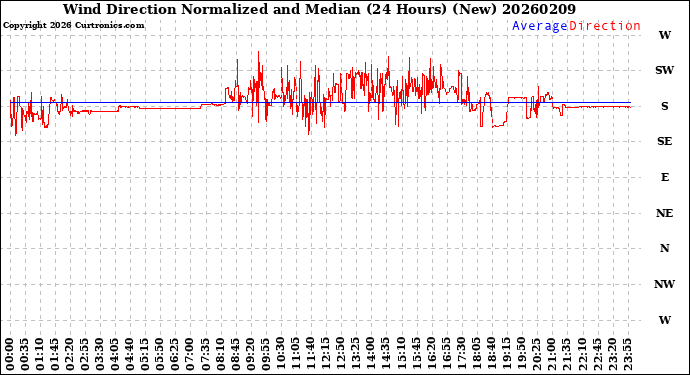Click the 22:45 time label
This screenshot has width=690, height=375.
597,354
